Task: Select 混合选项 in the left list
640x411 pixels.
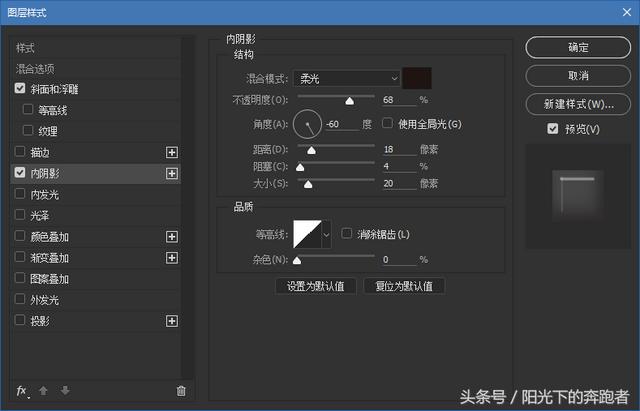Action: pos(95,69)
